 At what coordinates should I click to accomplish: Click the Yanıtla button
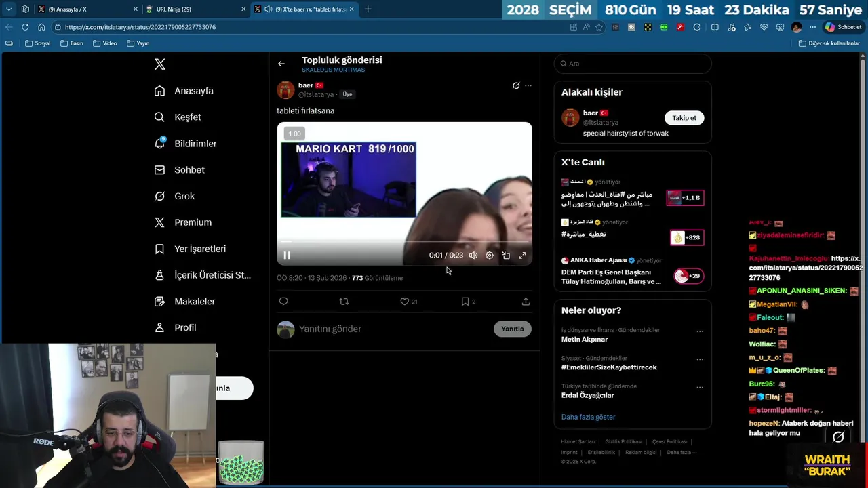[x=512, y=329]
